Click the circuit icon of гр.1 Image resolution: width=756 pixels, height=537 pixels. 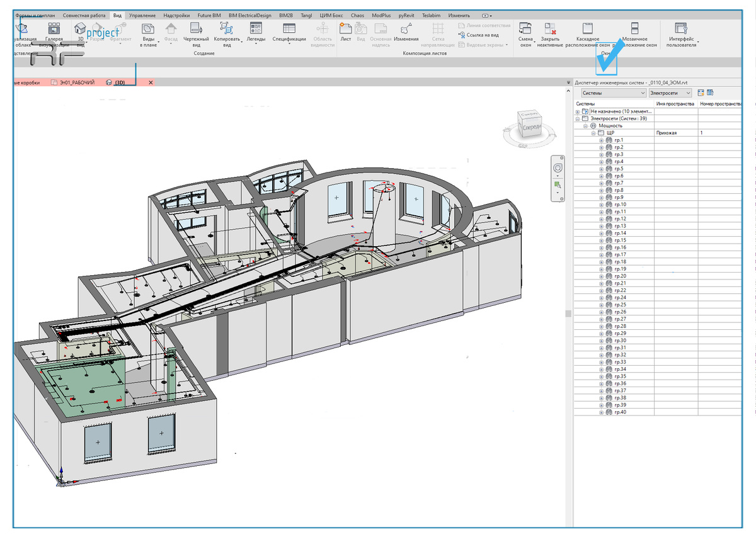pos(609,140)
